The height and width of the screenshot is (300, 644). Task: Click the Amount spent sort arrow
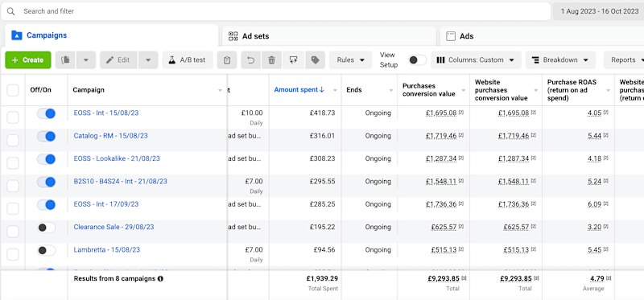322,89
